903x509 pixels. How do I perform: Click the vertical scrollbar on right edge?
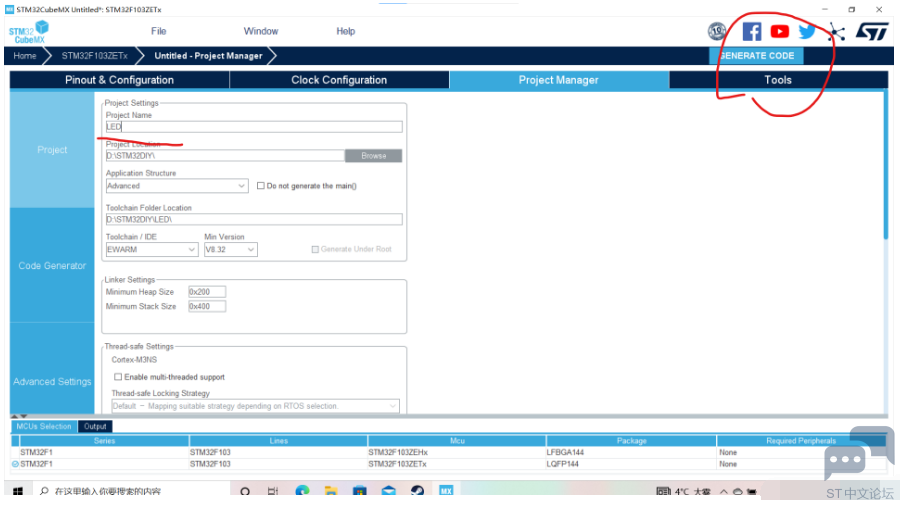tap(886, 166)
